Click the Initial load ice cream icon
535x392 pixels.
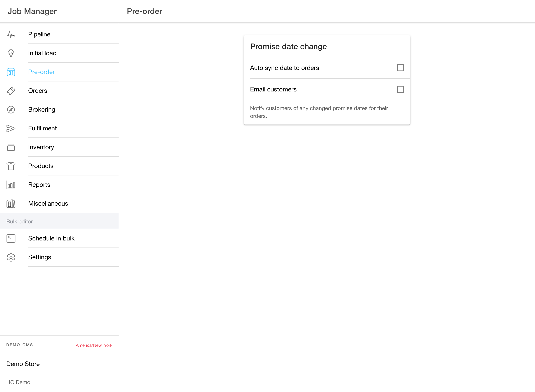[x=11, y=53]
